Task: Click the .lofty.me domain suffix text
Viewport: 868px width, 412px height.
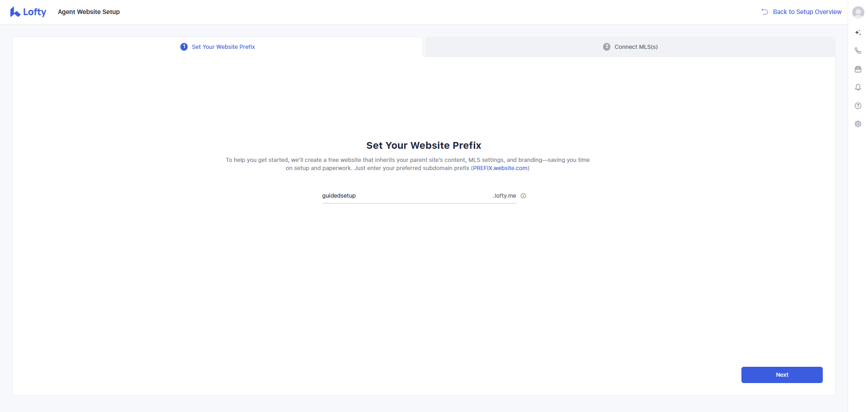Action: click(505, 195)
